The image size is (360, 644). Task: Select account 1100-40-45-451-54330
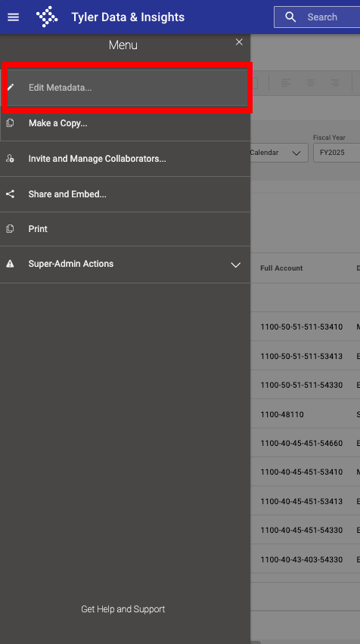point(301,530)
